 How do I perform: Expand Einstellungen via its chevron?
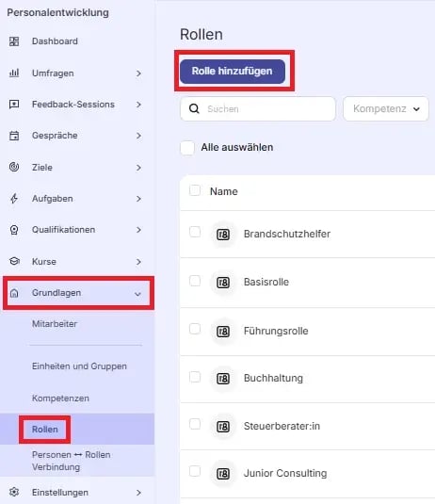(138, 493)
